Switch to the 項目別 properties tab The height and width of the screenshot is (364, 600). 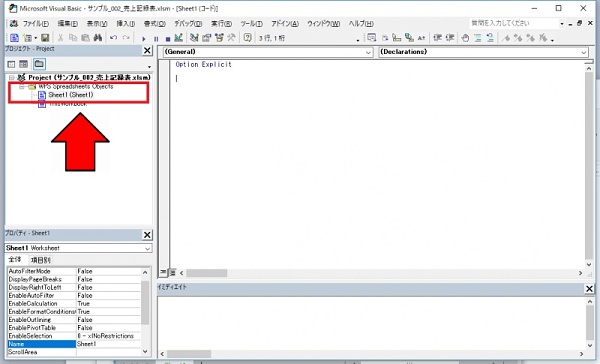[x=40, y=260]
